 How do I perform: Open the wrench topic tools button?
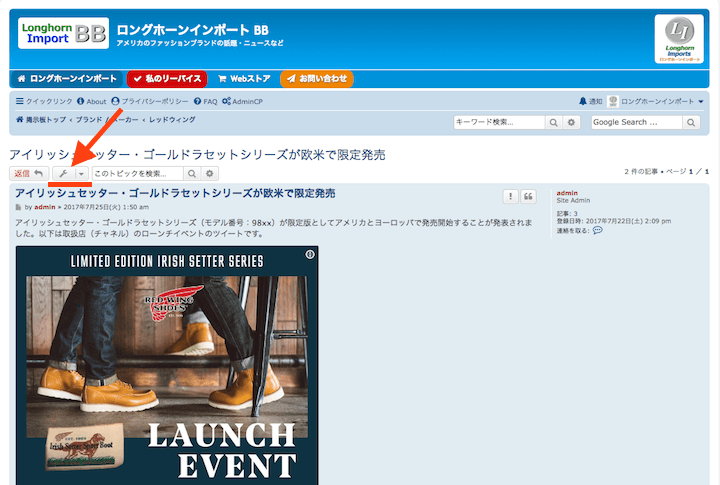(x=63, y=174)
